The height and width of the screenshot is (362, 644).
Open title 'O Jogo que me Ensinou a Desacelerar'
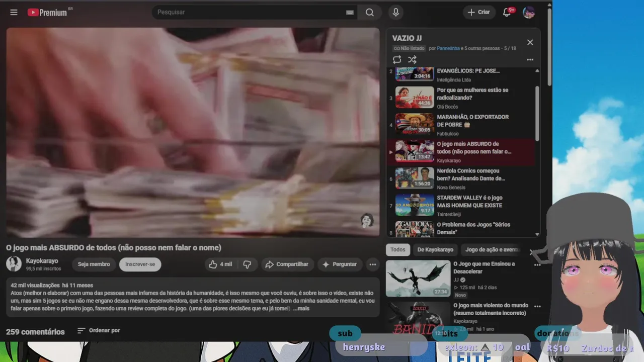[x=484, y=267]
